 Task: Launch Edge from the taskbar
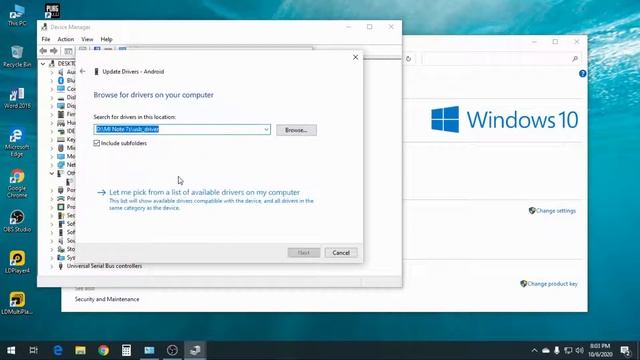[x=58, y=350]
